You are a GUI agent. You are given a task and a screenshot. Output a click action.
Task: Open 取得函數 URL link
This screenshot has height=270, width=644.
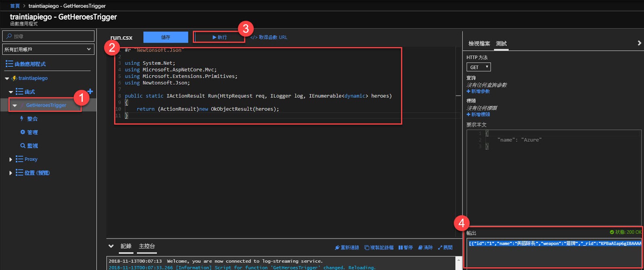[269, 37]
